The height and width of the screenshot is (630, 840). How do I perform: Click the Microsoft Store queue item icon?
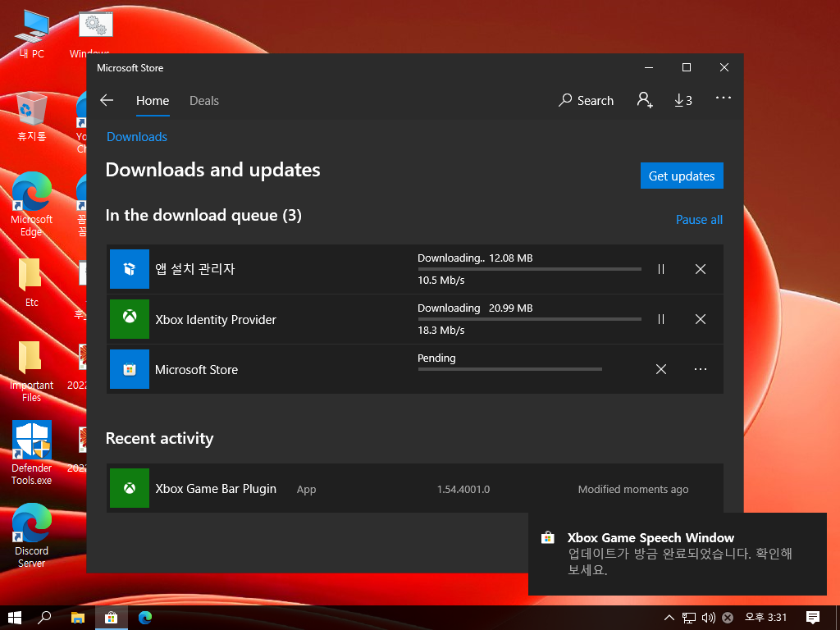129,369
